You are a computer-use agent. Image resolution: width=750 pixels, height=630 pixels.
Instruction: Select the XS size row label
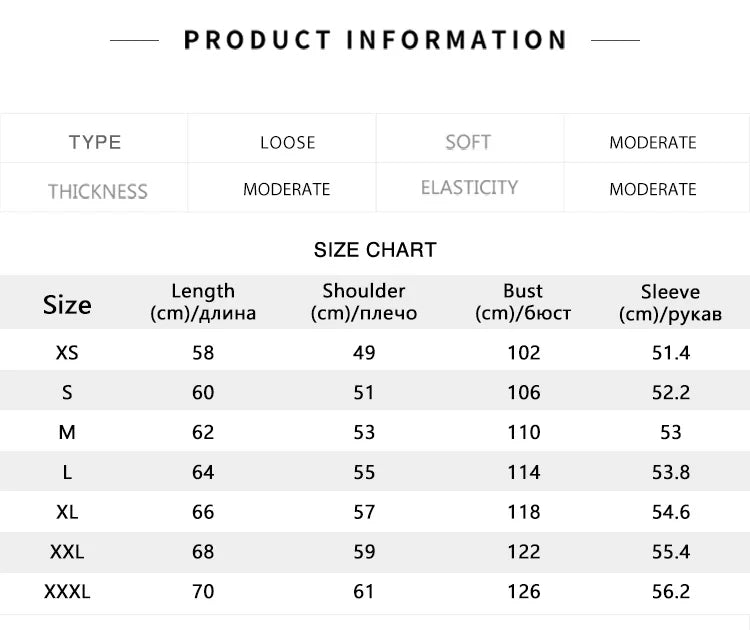(x=67, y=352)
